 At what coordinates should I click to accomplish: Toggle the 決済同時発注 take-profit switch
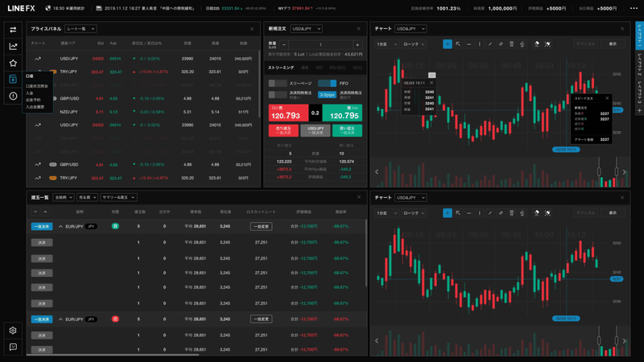(278, 95)
